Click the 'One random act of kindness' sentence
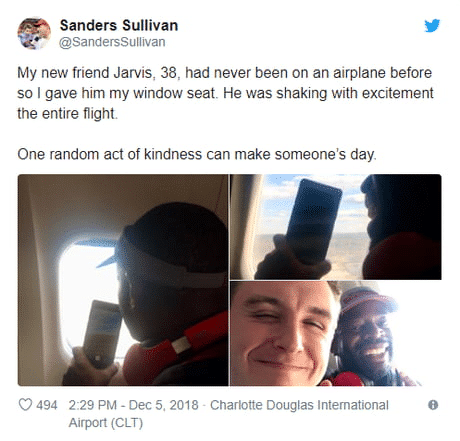This screenshot has width=460, height=441. click(x=197, y=154)
